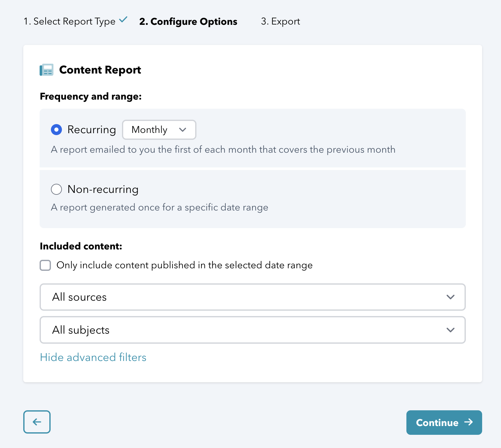This screenshot has height=448, width=501.
Task: Click the chevron arrow on All sources
Action: click(x=450, y=297)
